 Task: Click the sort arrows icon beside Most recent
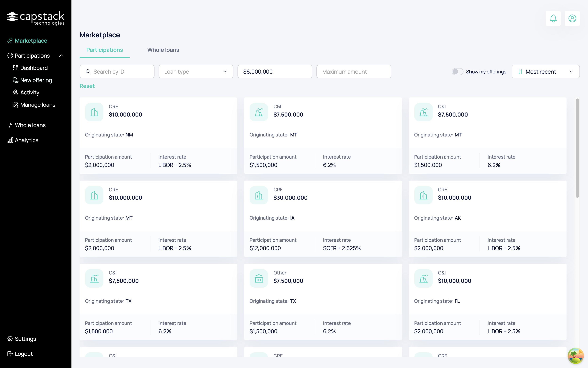click(520, 72)
